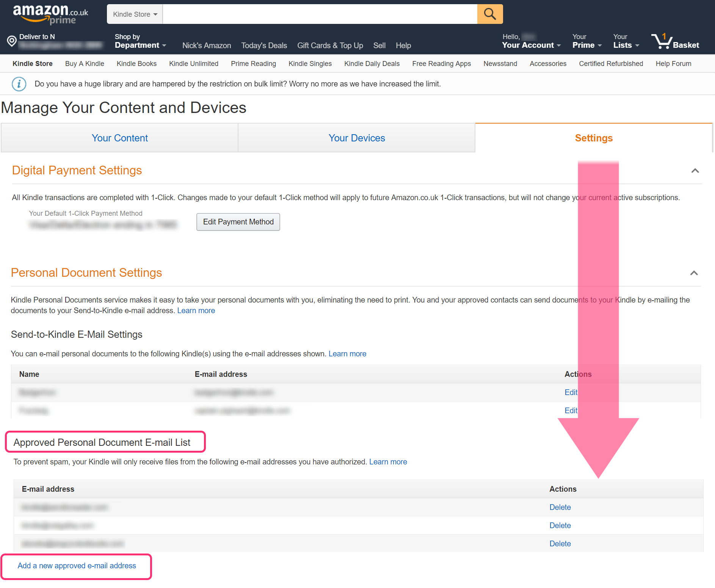Switch to the Your Content tab

coord(120,138)
